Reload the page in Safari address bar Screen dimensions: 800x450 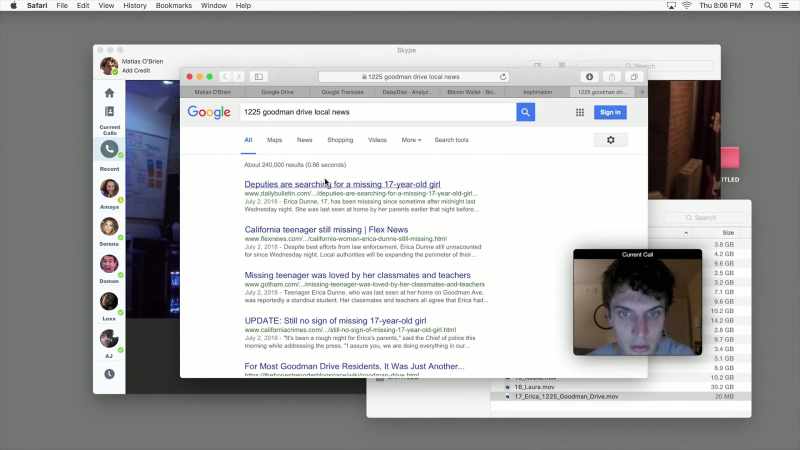[x=503, y=77]
